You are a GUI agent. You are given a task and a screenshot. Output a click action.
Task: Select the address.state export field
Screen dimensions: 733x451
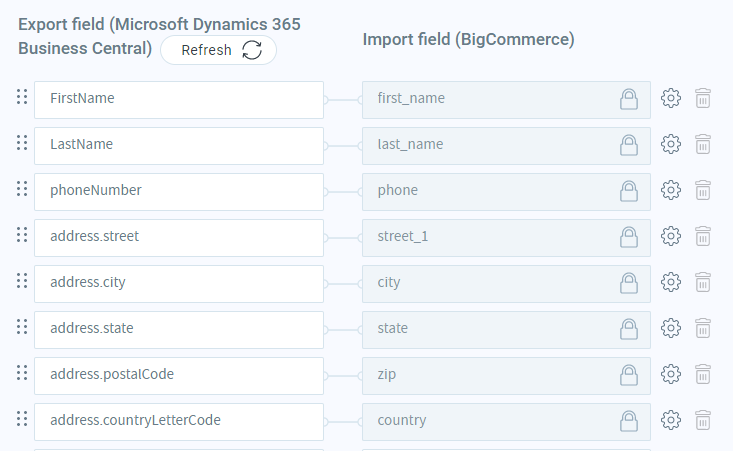179,330
